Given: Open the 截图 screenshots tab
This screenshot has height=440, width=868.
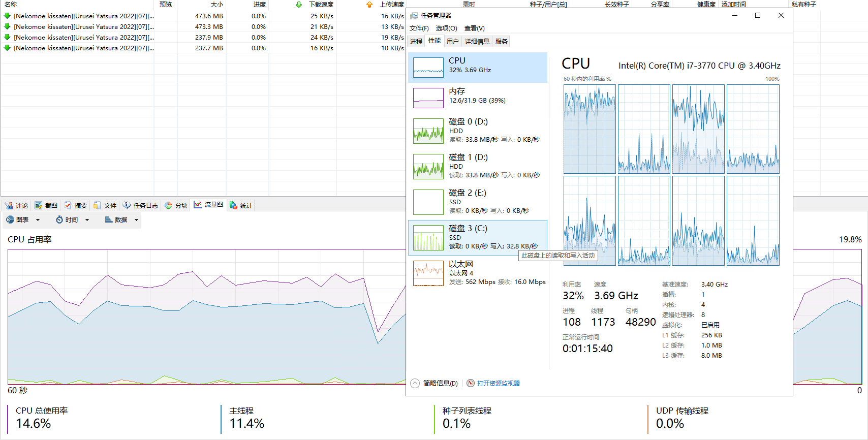Looking at the screenshot, I should tap(46, 206).
